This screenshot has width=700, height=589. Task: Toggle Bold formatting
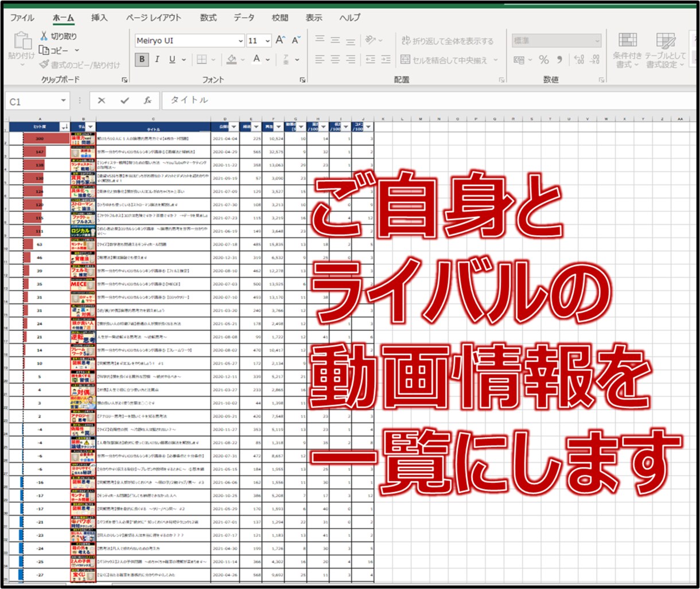click(142, 59)
